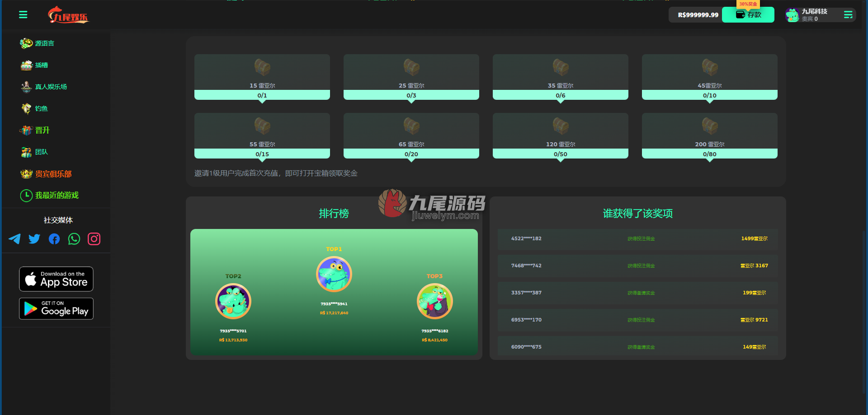
Task: Click the 社交媒体 label
Action: (58, 220)
